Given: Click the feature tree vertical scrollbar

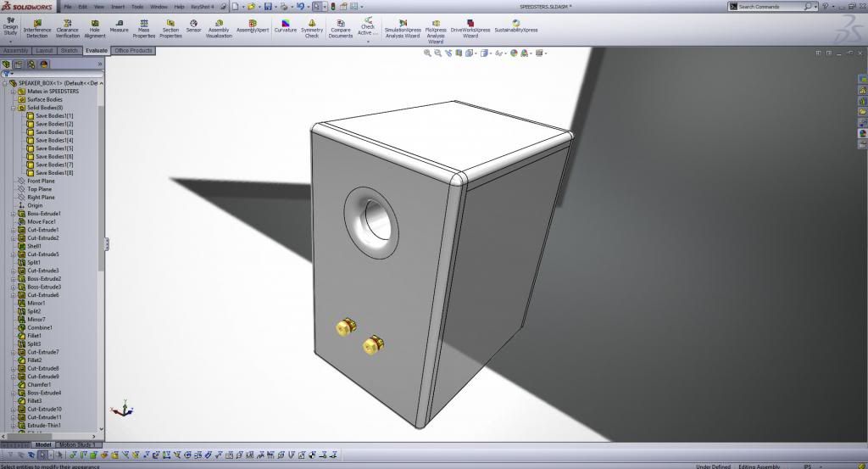Looking at the screenshot, I should (x=101, y=188).
